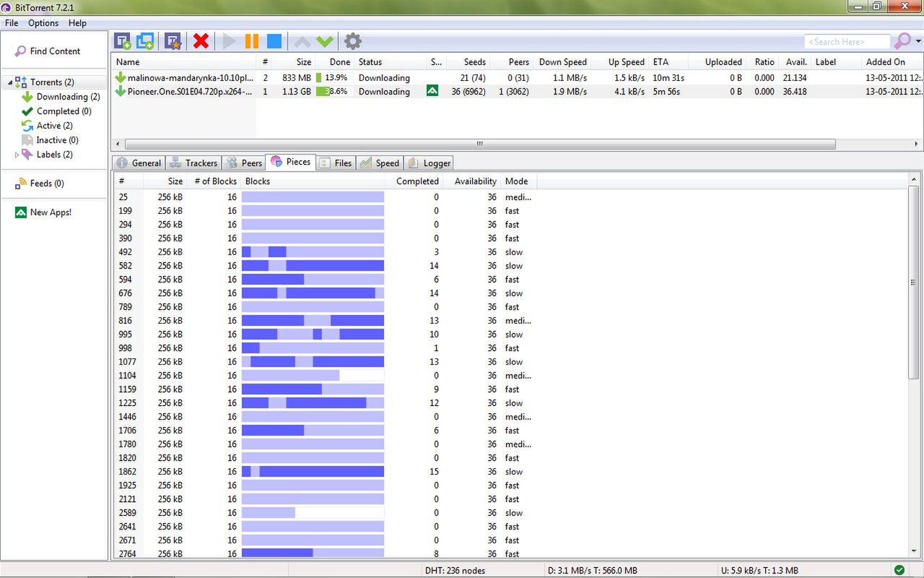Open the Help menu

click(77, 23)
